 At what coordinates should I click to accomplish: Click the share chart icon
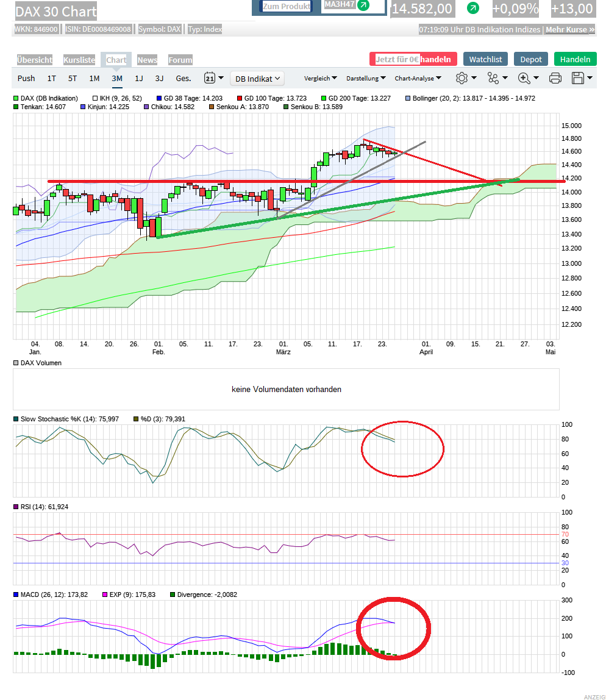pos(493,78)
